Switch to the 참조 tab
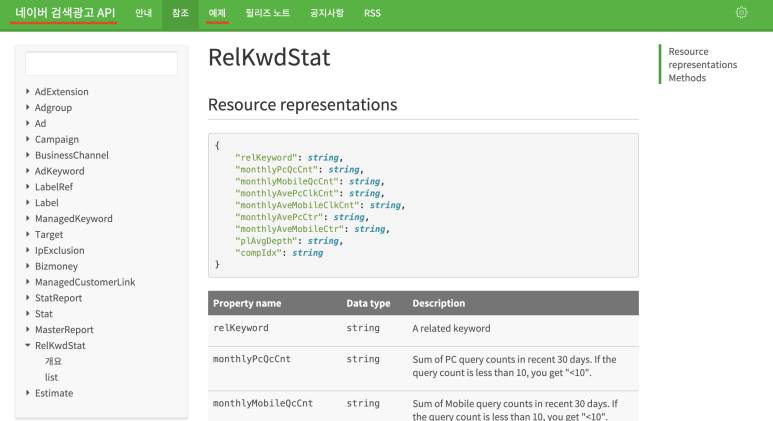Image resolution: width=773 pixels, height=421 pixels. [x=180, y=13]
